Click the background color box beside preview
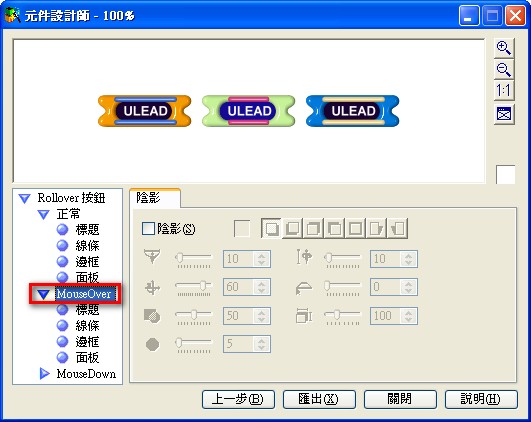 tap(505, 174)
